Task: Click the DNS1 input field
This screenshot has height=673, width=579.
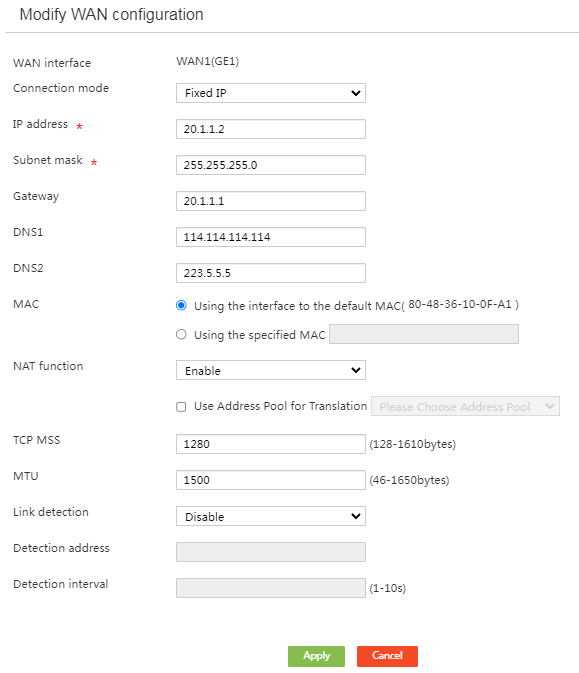Action: point(271,237)
